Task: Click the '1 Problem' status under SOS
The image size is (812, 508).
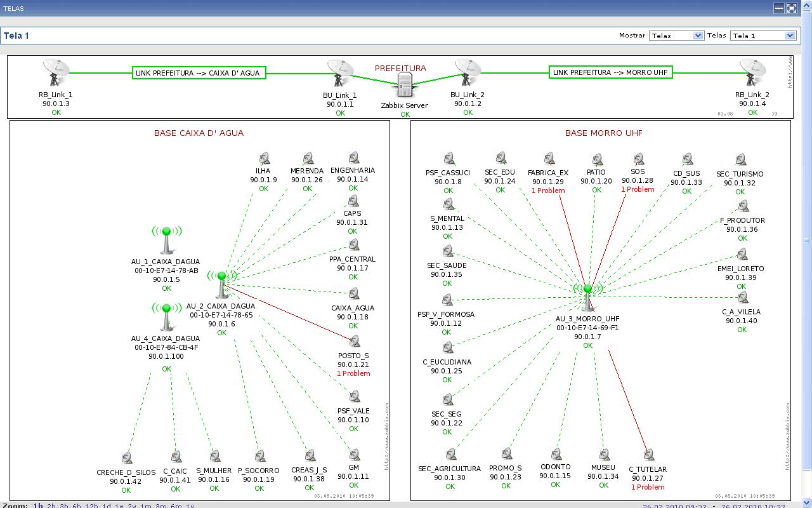Action: (638, 189)
